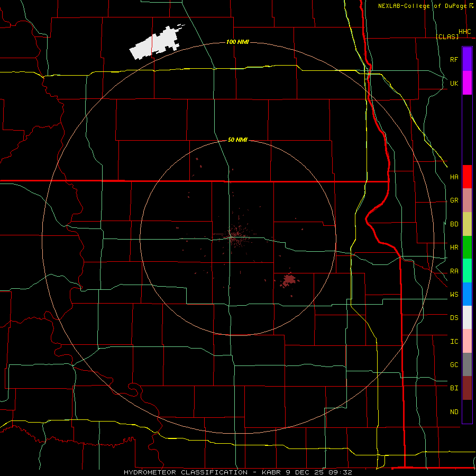This screenshot has height=476, width=476.
Task: Select the WS blue legend swatch
Action: (467, 294)
